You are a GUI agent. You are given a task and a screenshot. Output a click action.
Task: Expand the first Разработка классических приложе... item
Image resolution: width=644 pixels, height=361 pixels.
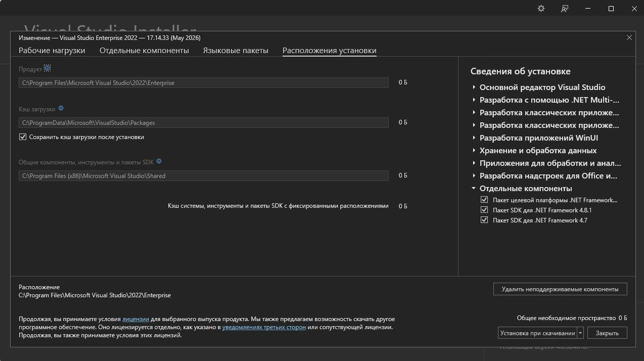[474, 113]
